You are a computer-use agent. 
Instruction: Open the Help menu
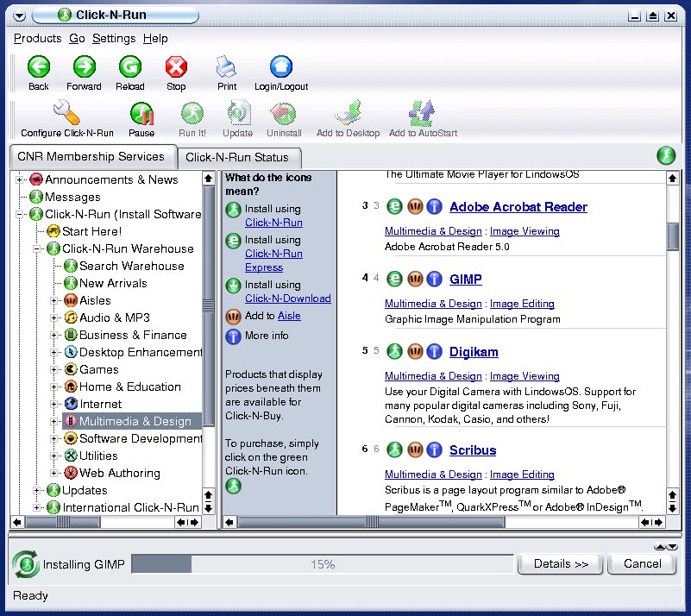tap(155, 39)
